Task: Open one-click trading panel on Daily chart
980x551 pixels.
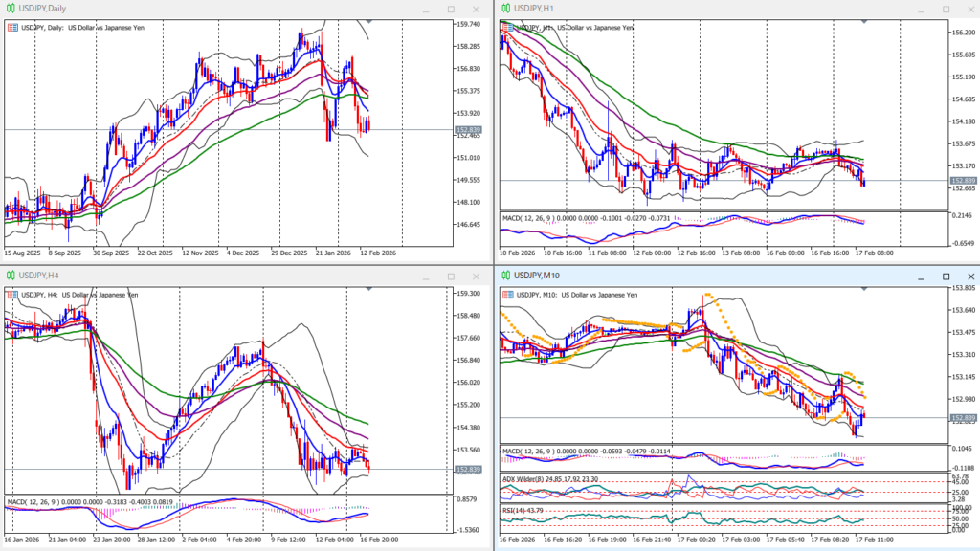Action: click(x=11, y=27)
